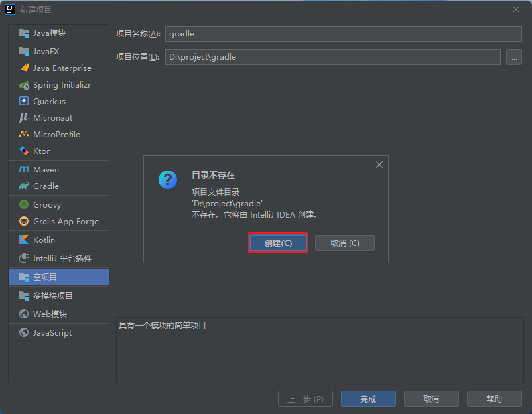Click the 完成 finish button
This screenshot has height=414, width=532.
tap(368, 399)
